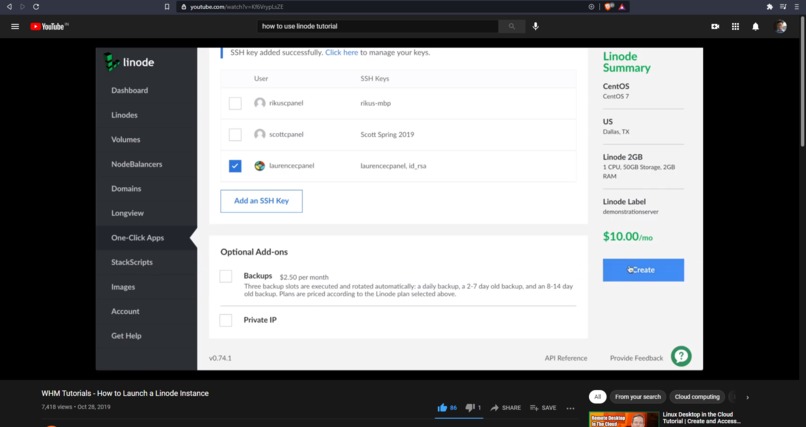
Task: Open the browser extensions puzzle icon
Action: pos(770,7)
